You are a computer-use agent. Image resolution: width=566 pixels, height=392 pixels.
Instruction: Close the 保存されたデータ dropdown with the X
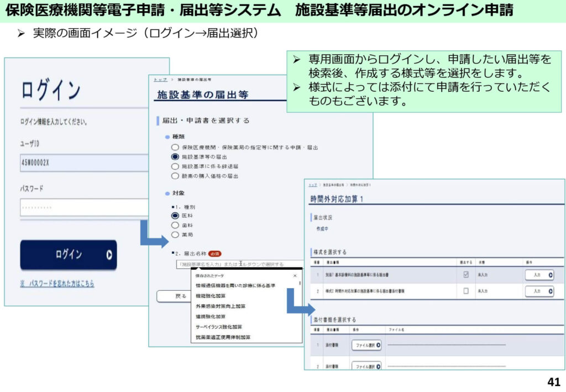pyautogui.click(x=295, y=275)
